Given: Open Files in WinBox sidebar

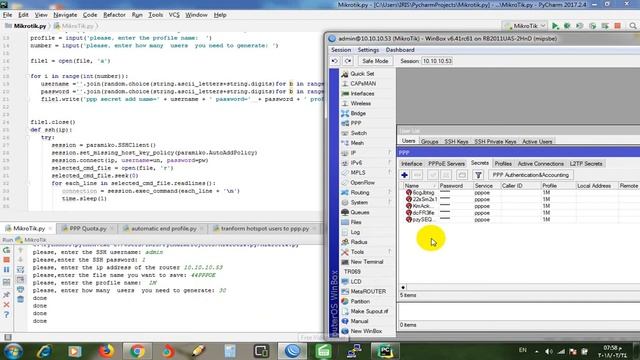Looking at the screenshot, I should pyautogui.click(x=356, y=222).
